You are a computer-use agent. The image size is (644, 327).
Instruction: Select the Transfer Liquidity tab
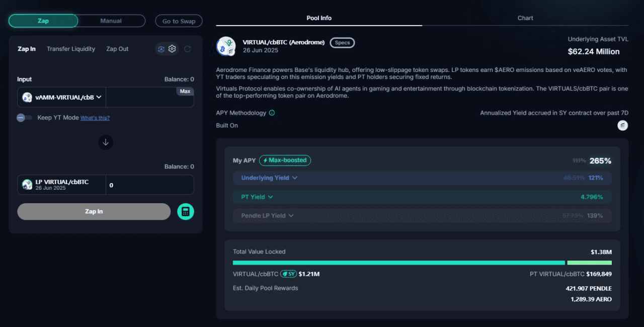pos(71,49)
